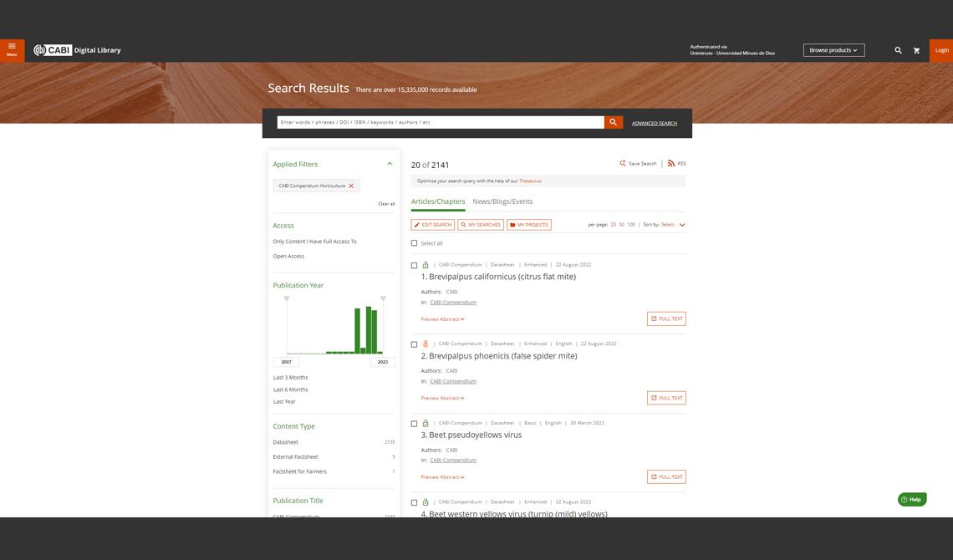The image size is (953, 560).
Task: Click the tallest bar in Publication Year chart
Action: pos(369,330)
